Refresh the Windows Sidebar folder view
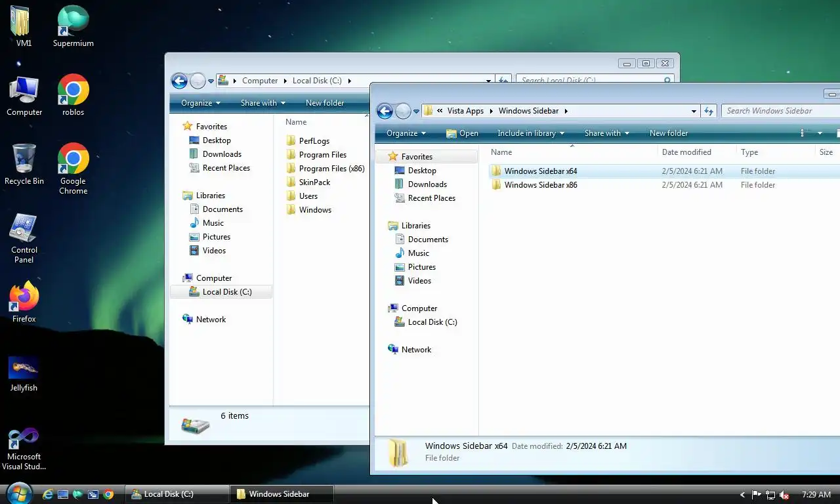Image resolution: width=840 pixels, height=504 pixels. coord(709,111)
